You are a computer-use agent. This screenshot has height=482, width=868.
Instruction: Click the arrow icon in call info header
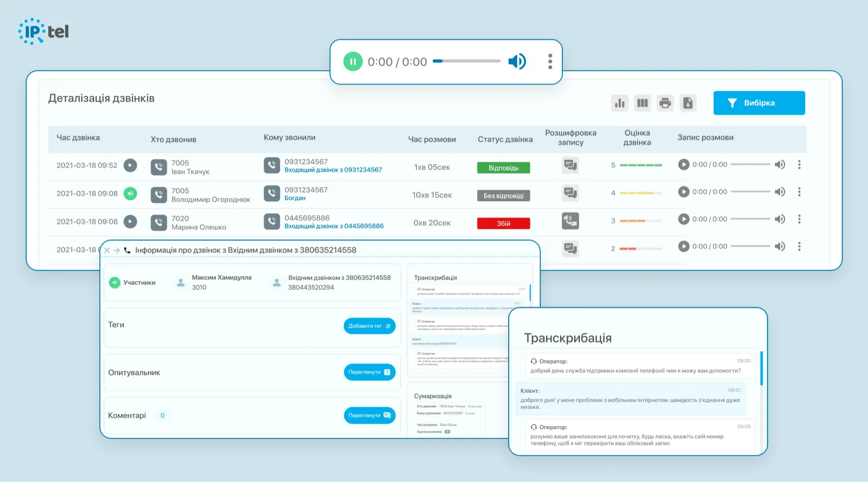[x=117, y=250]
